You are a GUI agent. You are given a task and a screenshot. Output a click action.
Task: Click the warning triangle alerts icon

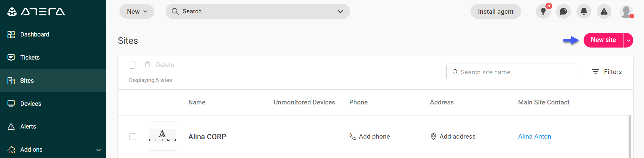tap(604, 12)
